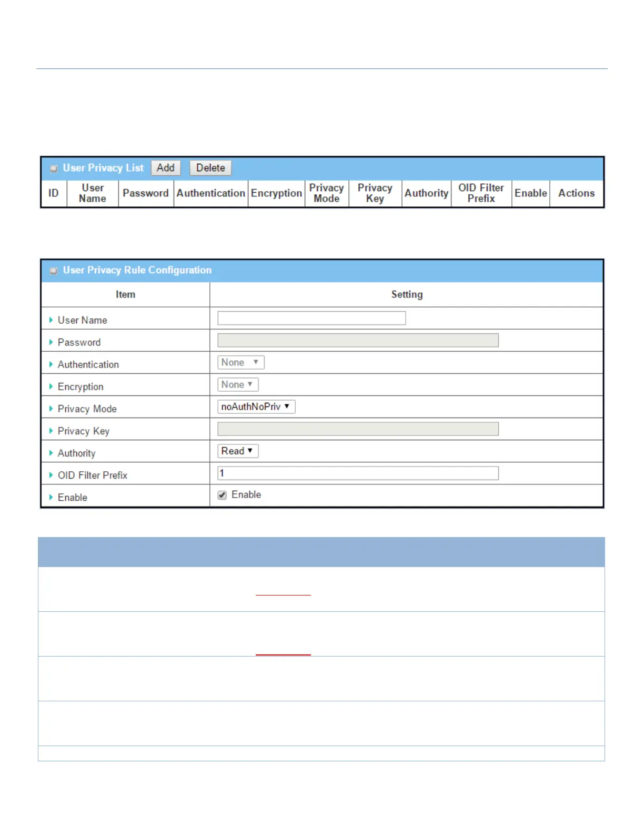Viewport: 644px width, 834px height.
Task: Click the Privacy Mode column header
Action: (x=327, y=193)
